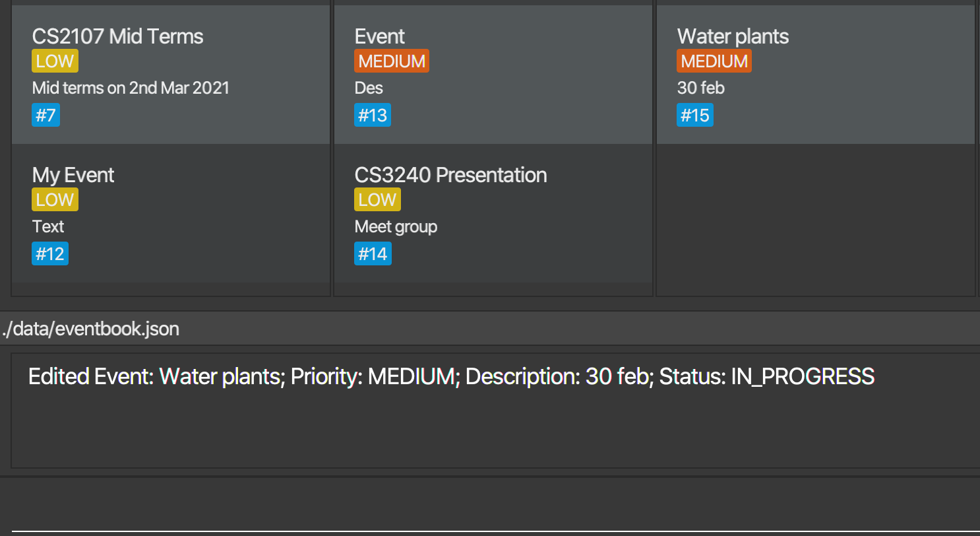The image size is (980, 536).
Task: Click the #15 identifier badge
Action: pyautogui.click(x=695, y=116)
